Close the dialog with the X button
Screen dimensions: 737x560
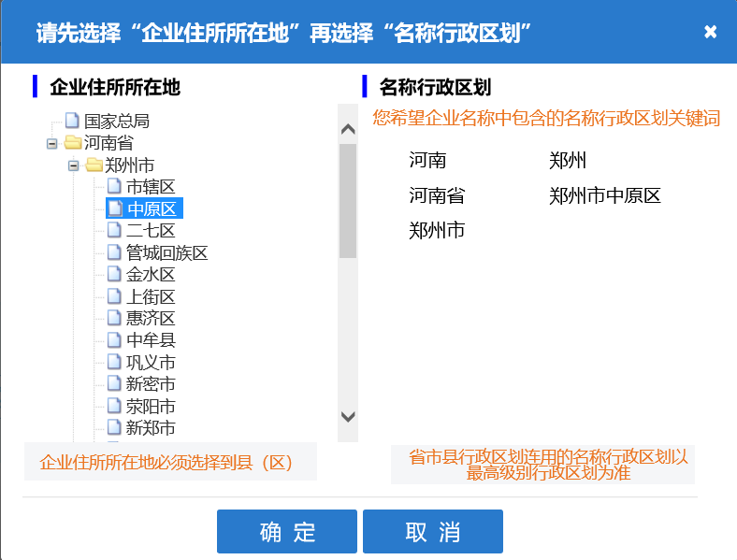tap(710, 32)
